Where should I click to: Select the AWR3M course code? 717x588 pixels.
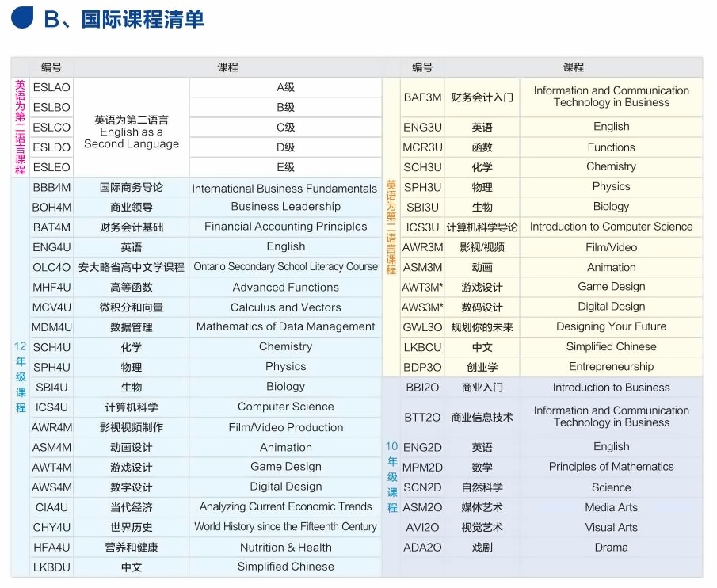[422, 247]
